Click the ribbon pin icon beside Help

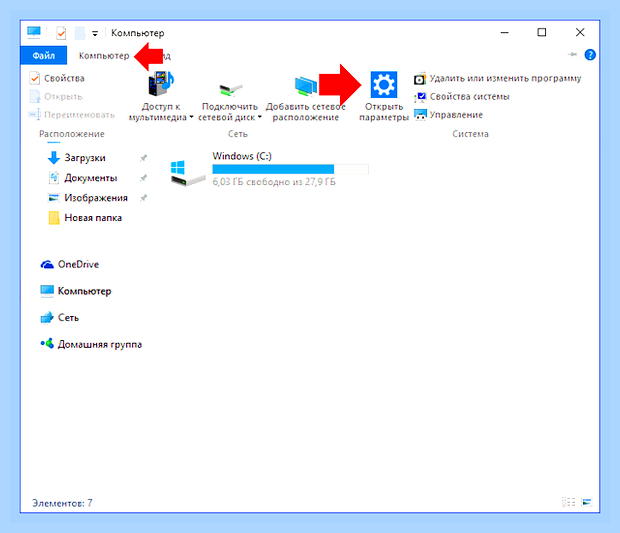coord(572,54)
